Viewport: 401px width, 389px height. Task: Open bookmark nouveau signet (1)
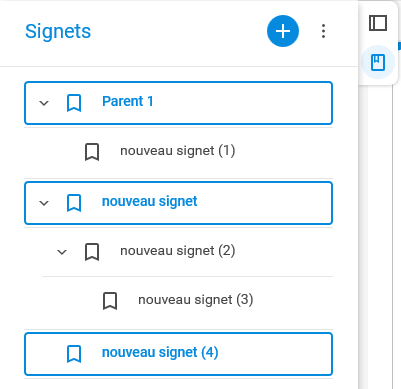tap(178, 151)
